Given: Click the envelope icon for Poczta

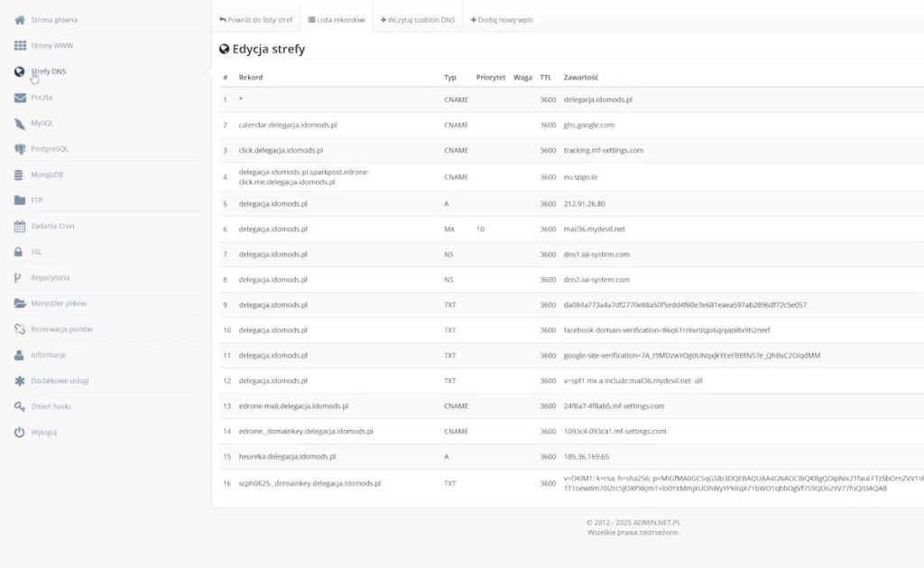Looking at the screenshot, I should click(x=19, y=97).
